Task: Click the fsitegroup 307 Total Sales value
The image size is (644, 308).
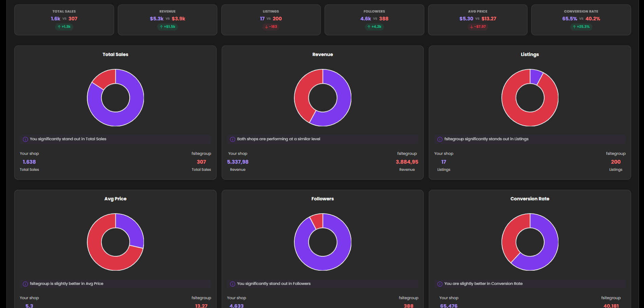Action: pos(201,162)
